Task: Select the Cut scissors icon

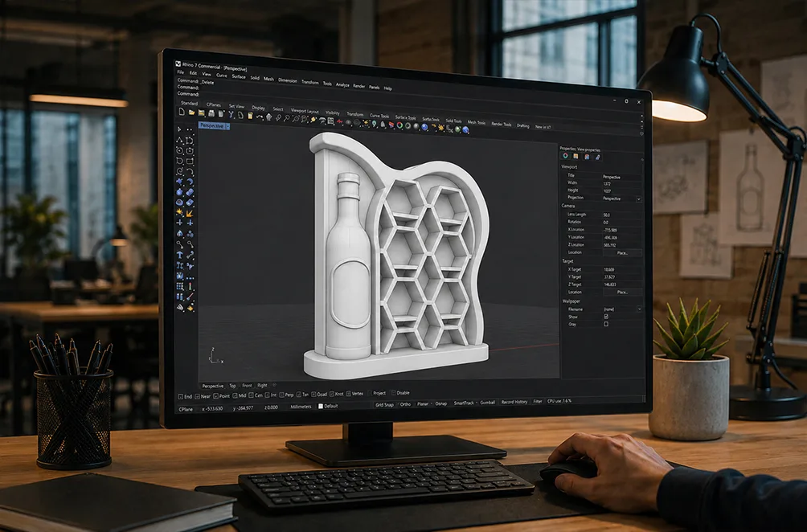Action: click(x=231, y=114)
